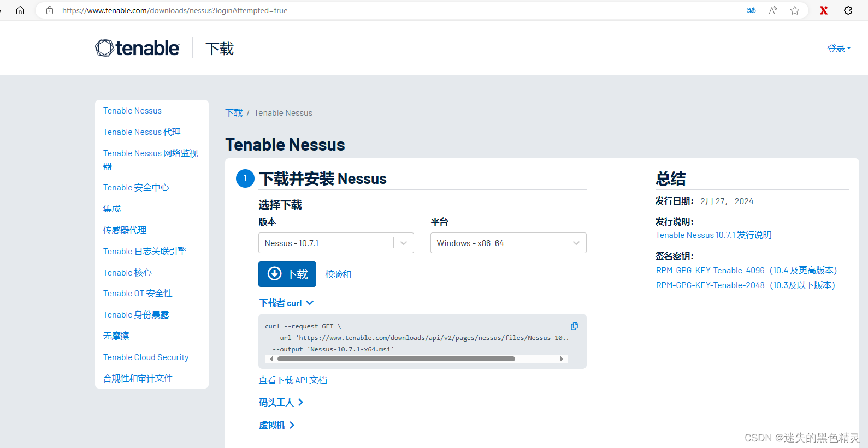The image size is (868, 448).
Task: Go to 下载 breadcrumb link
Action: pos(234,112)
